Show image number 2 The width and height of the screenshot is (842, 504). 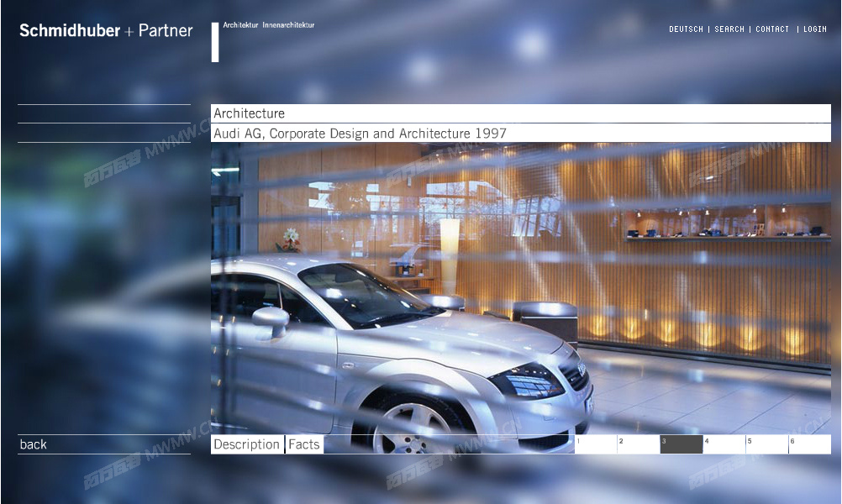639,444
